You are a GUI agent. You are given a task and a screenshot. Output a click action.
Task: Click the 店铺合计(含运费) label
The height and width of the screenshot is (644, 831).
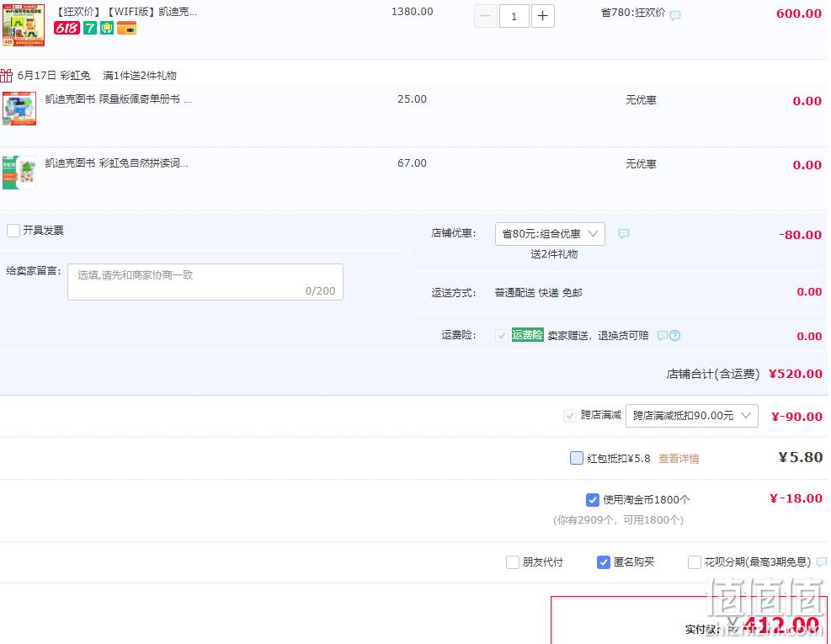[x=713, y=375]
